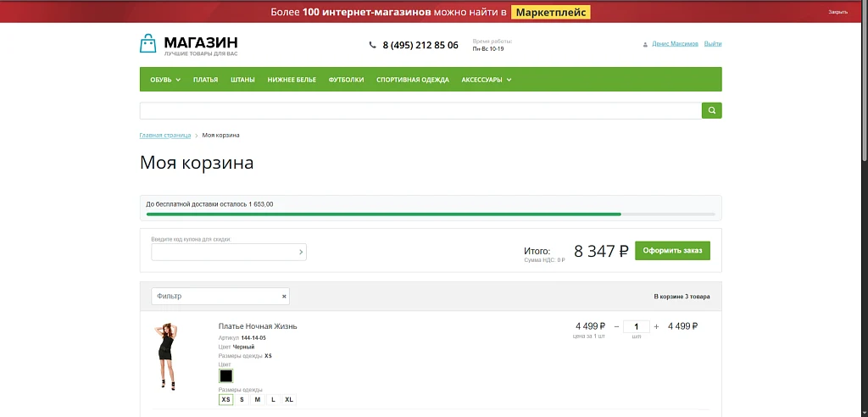The height and width of the screenshot is (417, 868).
Task: Open the ПЛАТЬЯ category
Action: click(205, 80)
